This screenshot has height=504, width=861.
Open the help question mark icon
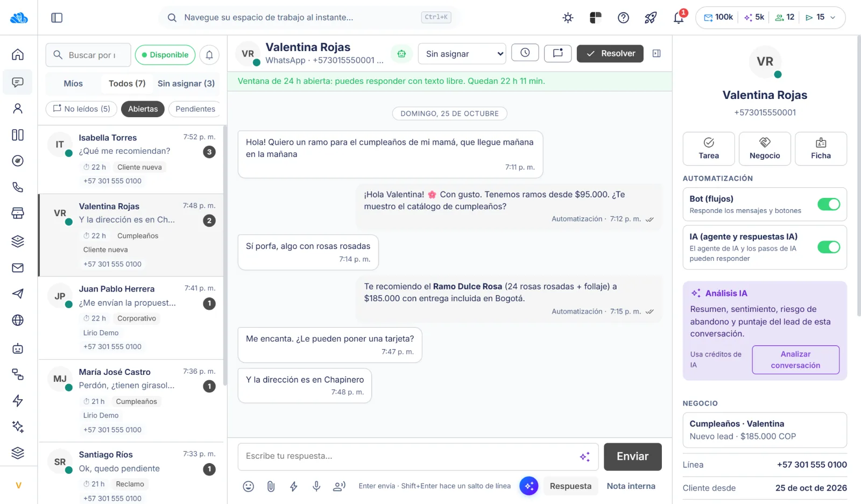coord(623,18)
